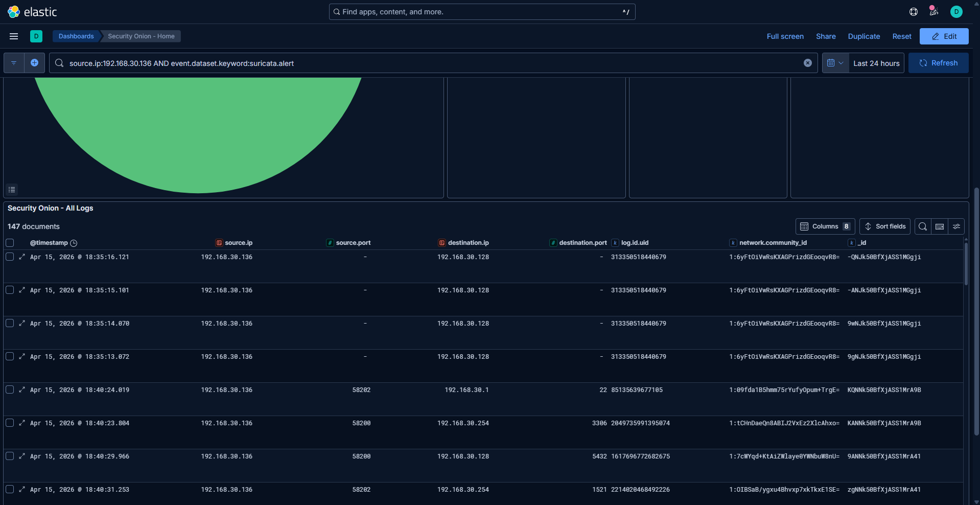
Task: Expand document at 18:35:14.070
Action: click(x=22, y=324)
